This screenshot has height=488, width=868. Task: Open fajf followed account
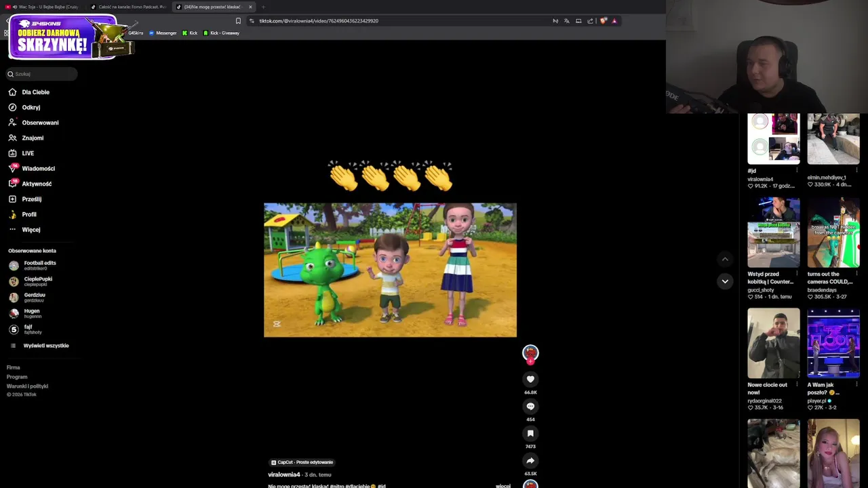[25, 329]
